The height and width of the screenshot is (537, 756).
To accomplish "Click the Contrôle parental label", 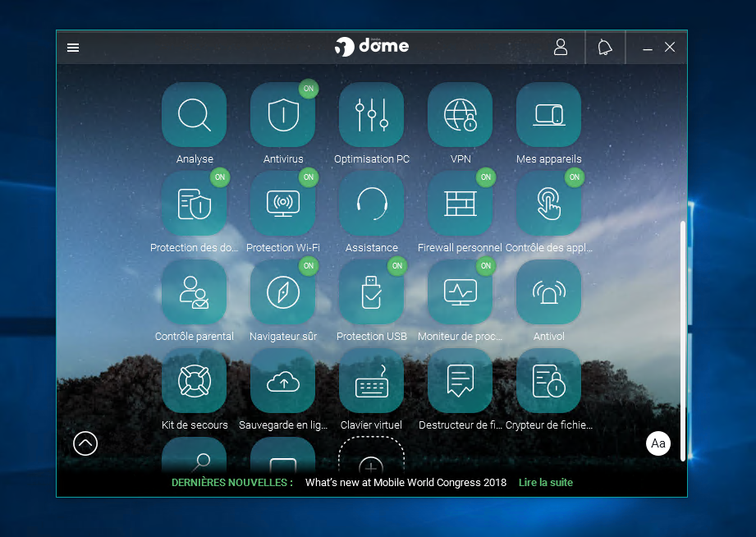I will (x=195, y=337).
